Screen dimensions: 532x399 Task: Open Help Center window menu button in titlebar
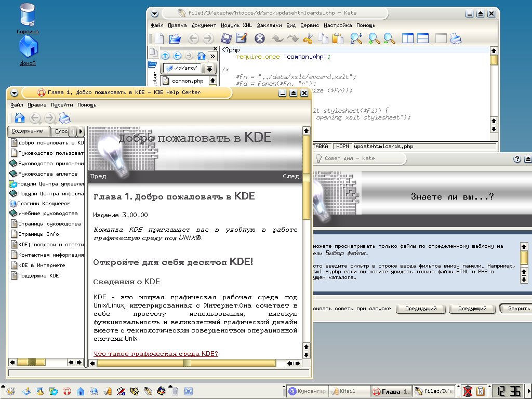pyautogui.click(x=15, y=93)
